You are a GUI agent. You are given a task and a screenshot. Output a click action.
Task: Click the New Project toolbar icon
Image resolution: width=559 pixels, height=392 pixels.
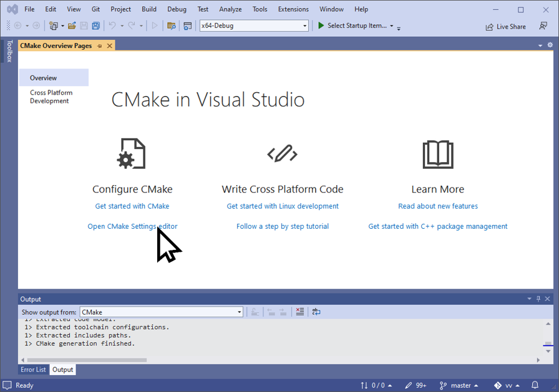coord(53,26)
